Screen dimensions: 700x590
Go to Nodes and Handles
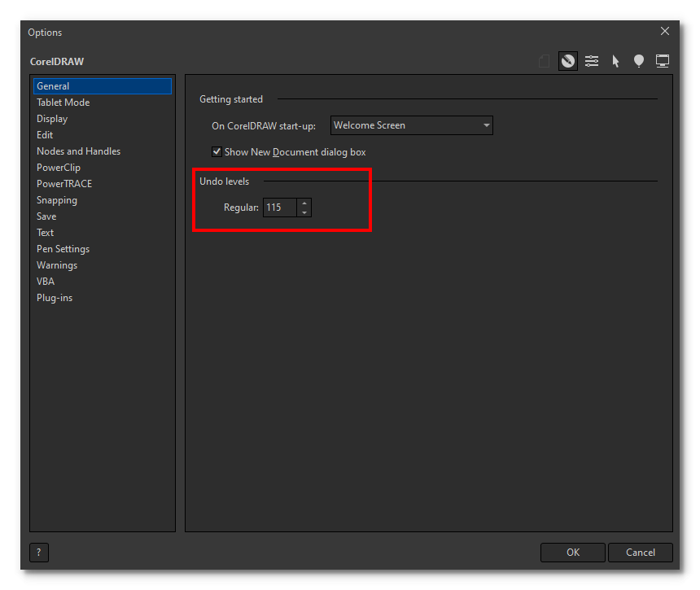coord(103,151)
